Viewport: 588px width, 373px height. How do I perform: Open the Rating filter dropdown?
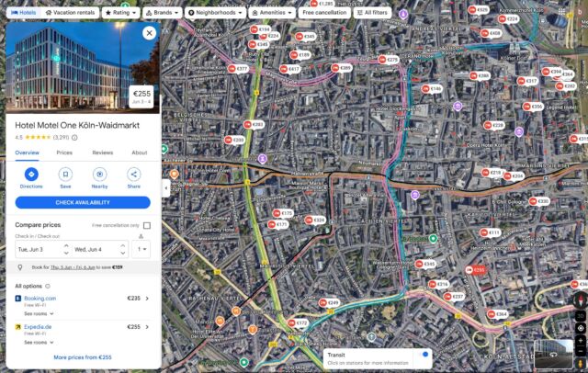[120, 12]
